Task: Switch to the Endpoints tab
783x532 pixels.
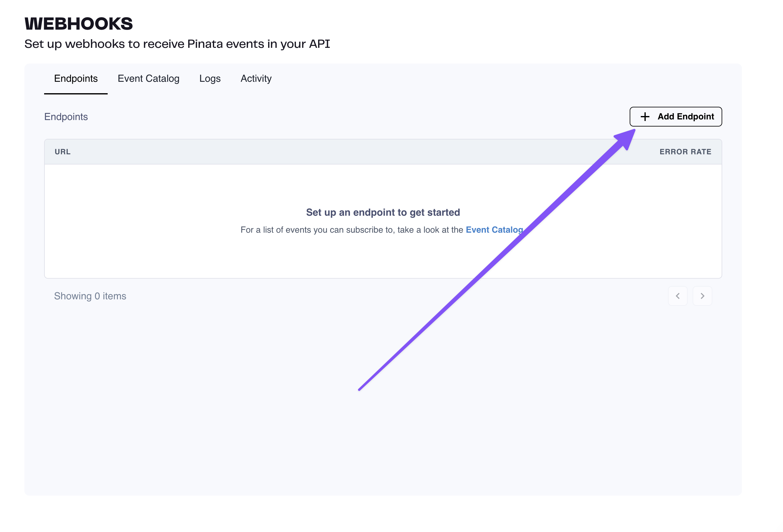Action: coord(76,78)
